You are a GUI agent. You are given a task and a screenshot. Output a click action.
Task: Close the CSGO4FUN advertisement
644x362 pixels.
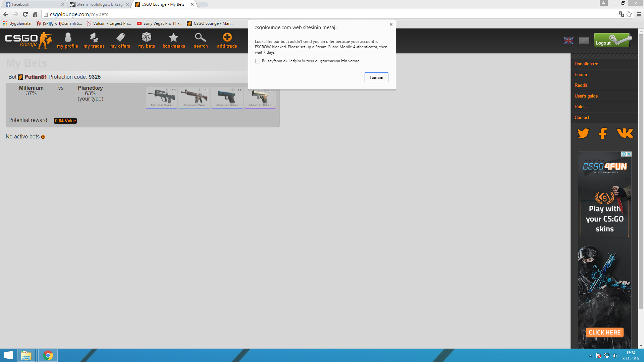(629, 154)
